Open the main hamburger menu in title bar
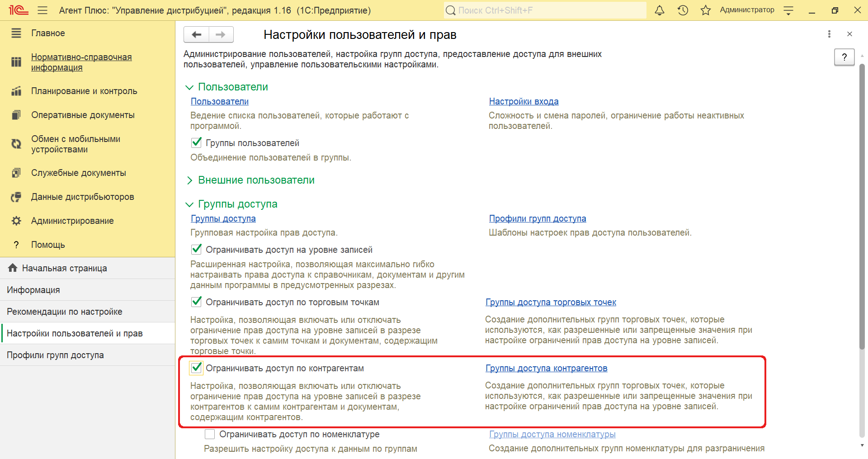Image resolution: width=868 pixels, height=459 pixels. (x=42, y=10)
